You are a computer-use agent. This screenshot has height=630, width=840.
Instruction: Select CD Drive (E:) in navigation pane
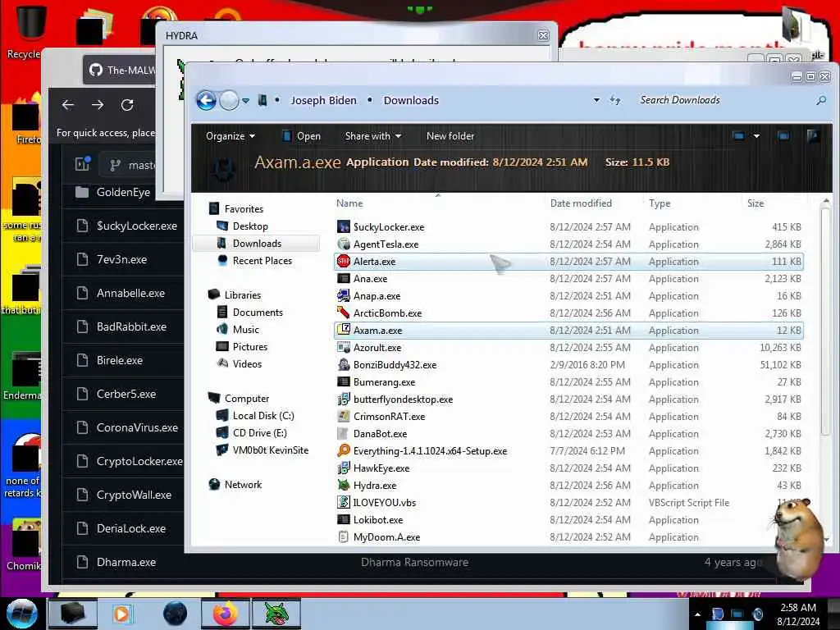pyautogui.click(x=259, y=433)
